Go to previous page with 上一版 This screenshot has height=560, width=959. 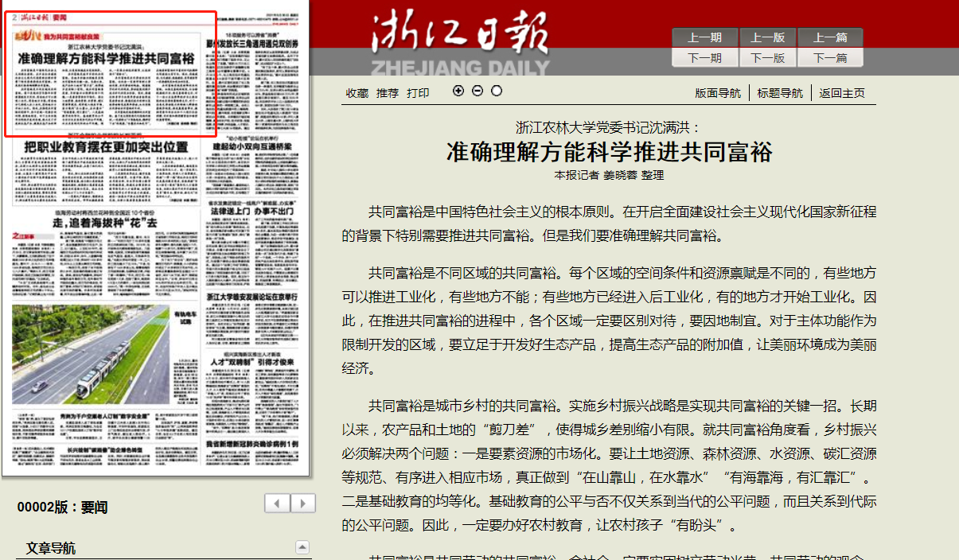click(768, 37)
